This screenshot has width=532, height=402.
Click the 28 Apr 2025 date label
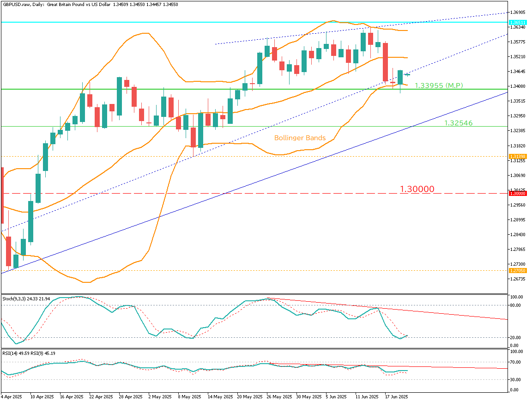131,396
